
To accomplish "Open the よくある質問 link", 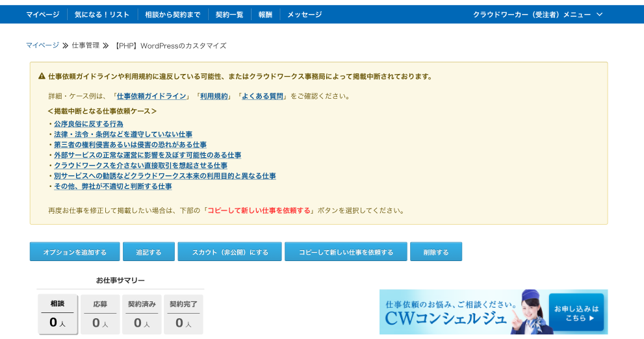I will click(263, 96).
